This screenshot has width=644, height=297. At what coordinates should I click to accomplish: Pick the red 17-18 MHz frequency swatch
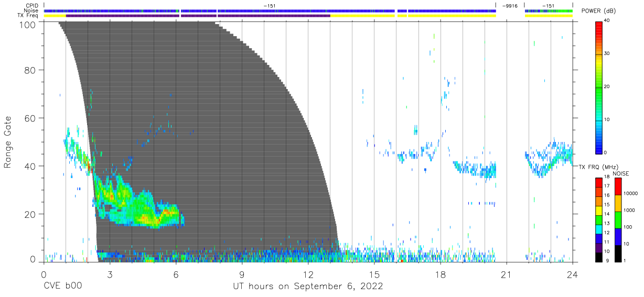click(x=599, y=182)
